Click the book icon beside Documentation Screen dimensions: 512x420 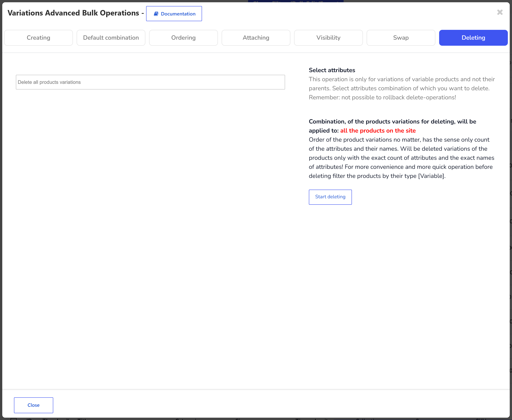[x=156, y=14]
